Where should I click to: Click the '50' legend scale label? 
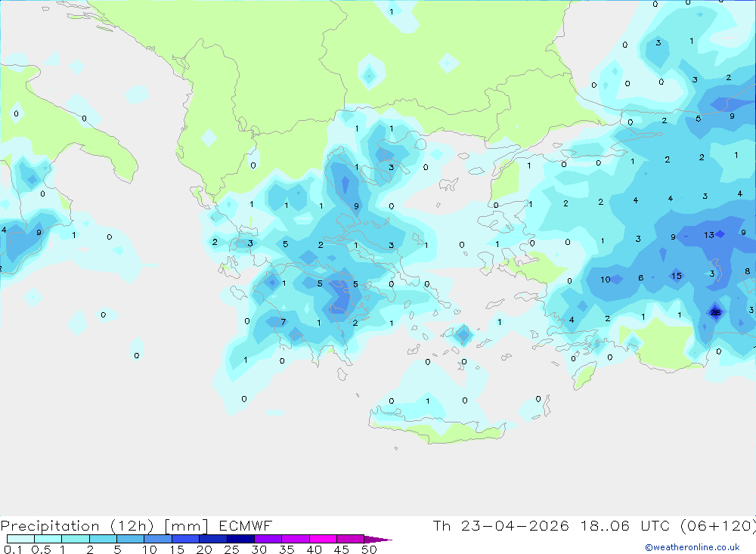369,549
